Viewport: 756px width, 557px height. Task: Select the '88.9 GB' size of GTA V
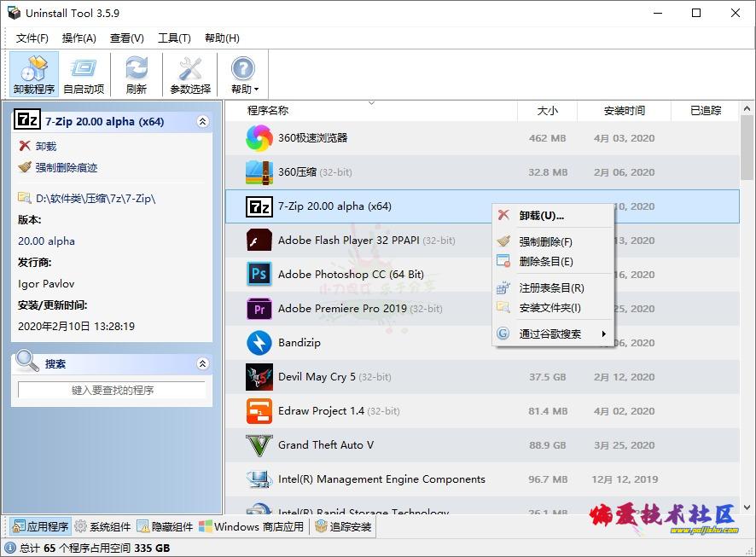pyautogui.click(x=547, y=445)
